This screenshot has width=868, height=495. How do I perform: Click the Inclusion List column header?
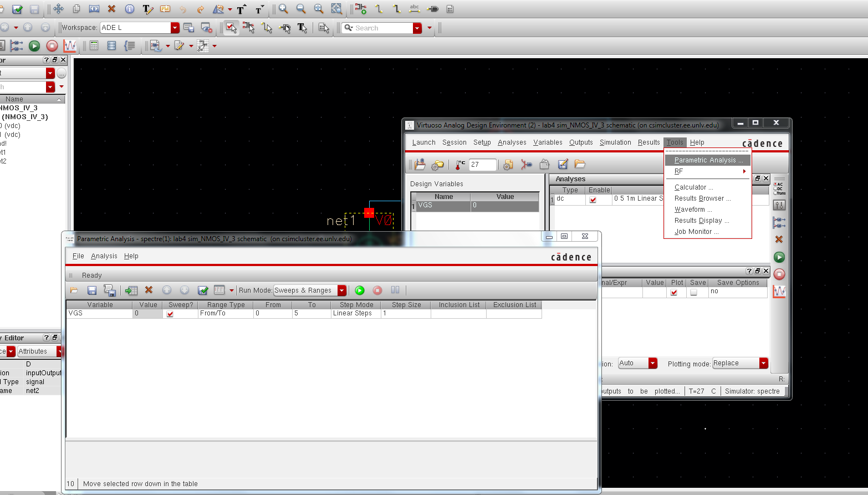pyautogui.click(x=459, y=305)
